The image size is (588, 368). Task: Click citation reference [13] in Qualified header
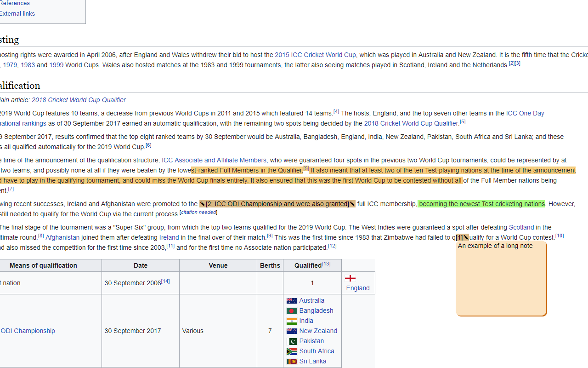326,264
